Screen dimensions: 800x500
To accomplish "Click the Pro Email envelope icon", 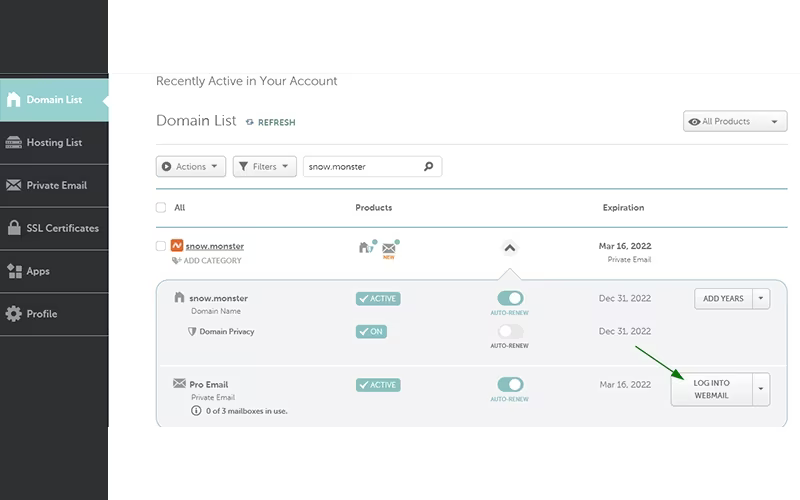I will click(179, 383).
